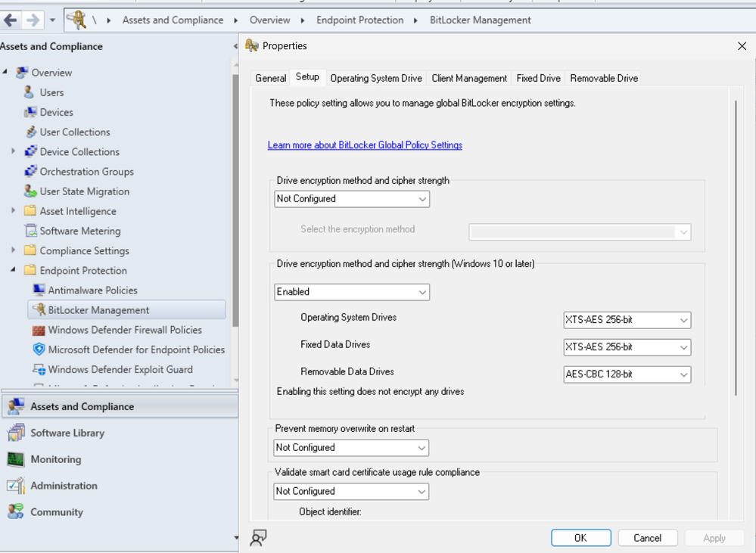Viewport: 756px width, 553px height.
Task: Click the Devices icon in tree
Action: (30, 112)
